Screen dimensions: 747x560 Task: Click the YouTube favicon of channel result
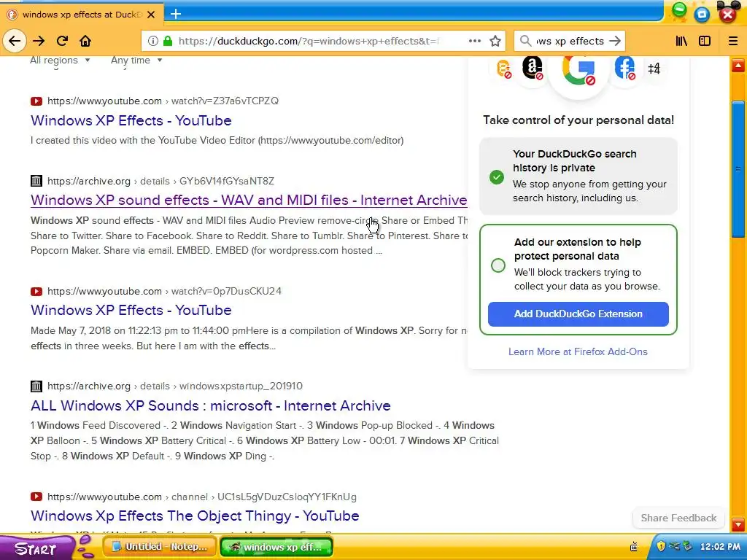tap(36, 497)
